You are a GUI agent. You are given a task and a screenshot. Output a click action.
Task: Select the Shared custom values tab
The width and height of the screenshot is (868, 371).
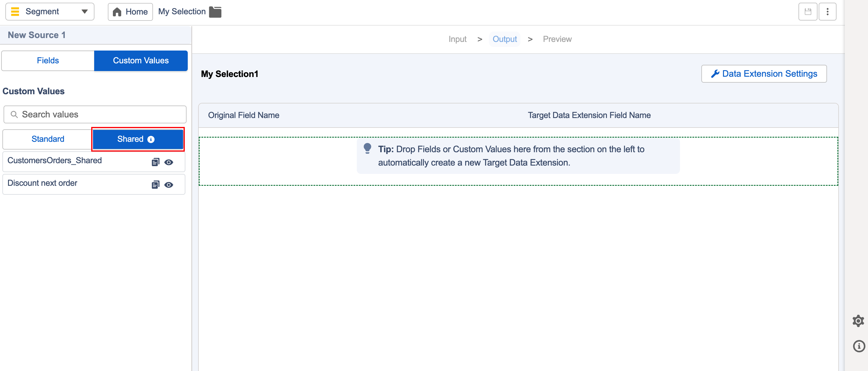pos(138,139)
